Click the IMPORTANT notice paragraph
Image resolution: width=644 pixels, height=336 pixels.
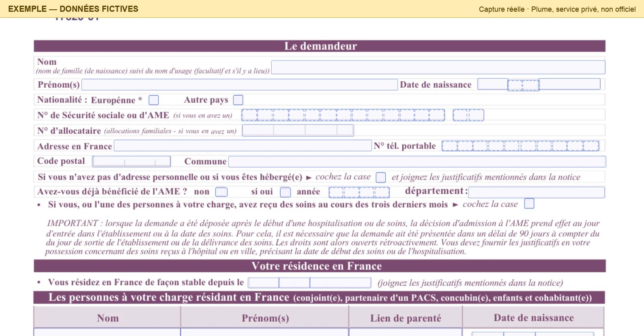pyautogui.click(x=322, y=237)
